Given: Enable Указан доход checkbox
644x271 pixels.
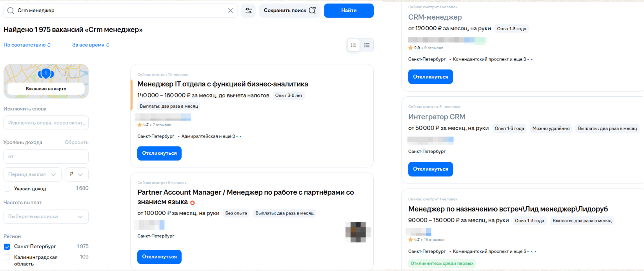Looking at the screenshot, I should point(7,189).
